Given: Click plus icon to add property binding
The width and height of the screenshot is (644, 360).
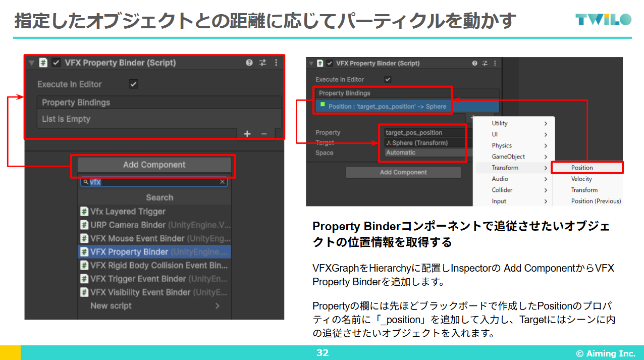Looking at the screenshot, I should 247,134.
